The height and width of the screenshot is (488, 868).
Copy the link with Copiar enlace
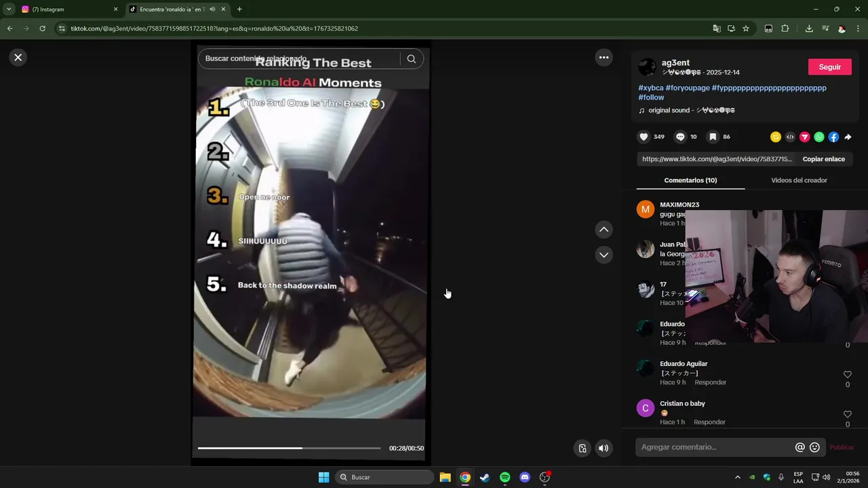(x=823, y=159)
